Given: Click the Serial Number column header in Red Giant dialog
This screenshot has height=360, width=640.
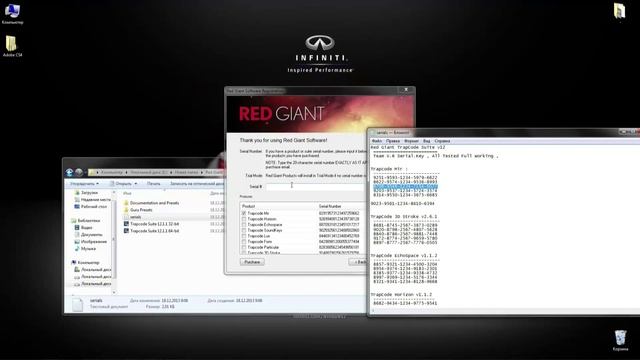Looking at the screenshot, I should 330,207.
